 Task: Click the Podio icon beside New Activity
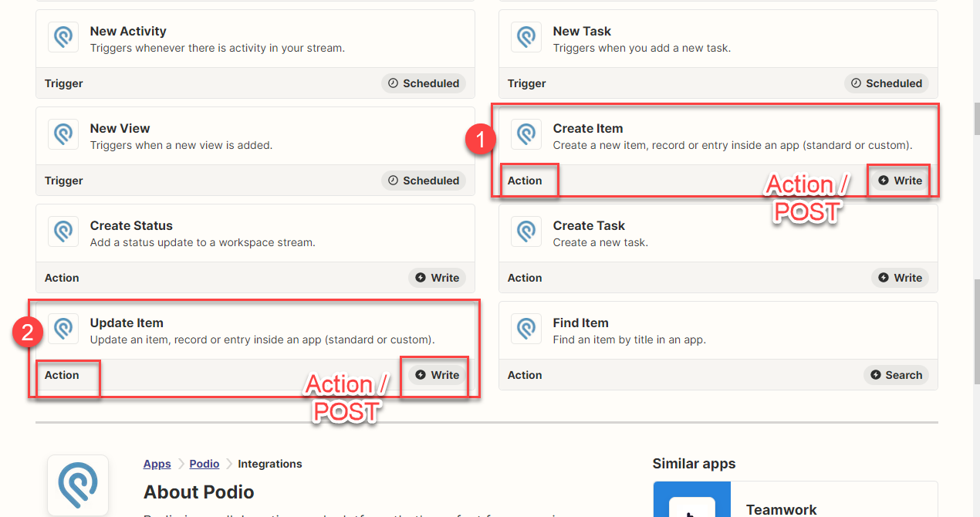point(63,37)
